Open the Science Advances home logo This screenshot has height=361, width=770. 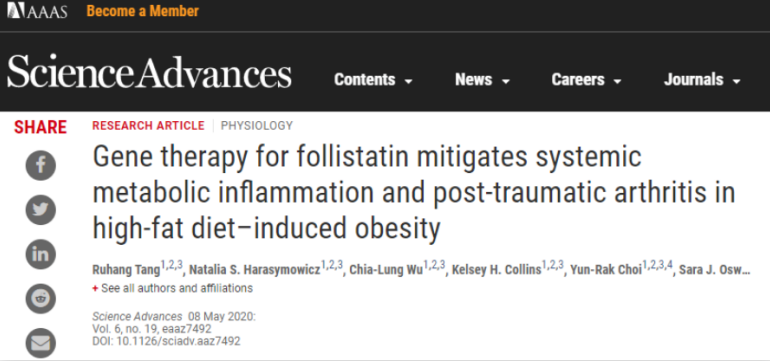click(149, 72)
